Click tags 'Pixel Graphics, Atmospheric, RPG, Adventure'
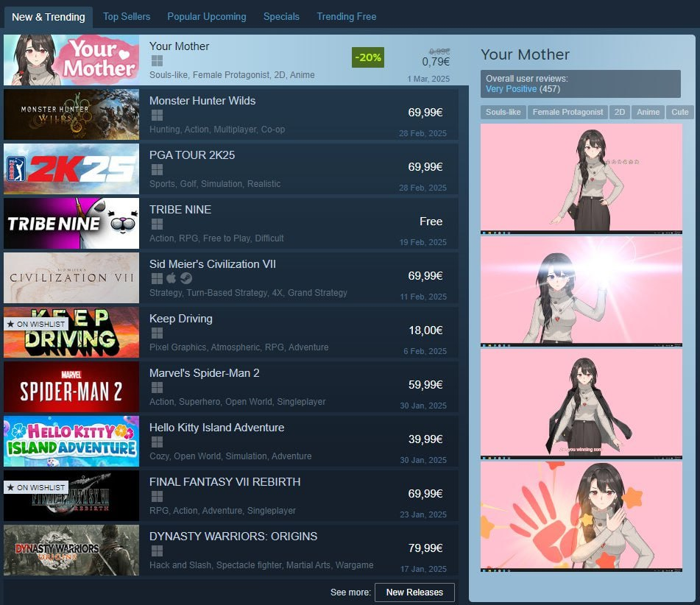The height and width of the screenshot is (605, 700). [x=238, y=347]
